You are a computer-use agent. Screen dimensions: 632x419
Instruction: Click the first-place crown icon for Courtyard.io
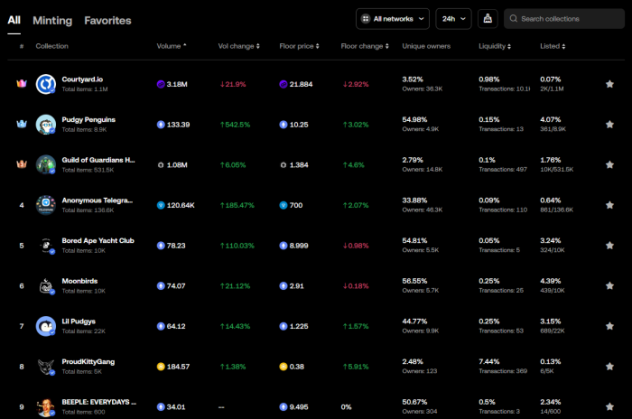[x=21, y=83]
